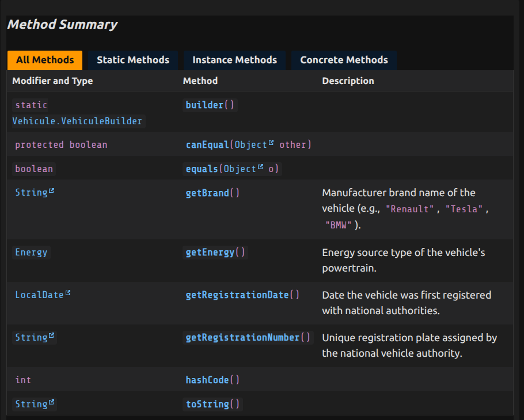Click the Description column header
The width and height of the screenshot is (524, 420).
point(348,81)
